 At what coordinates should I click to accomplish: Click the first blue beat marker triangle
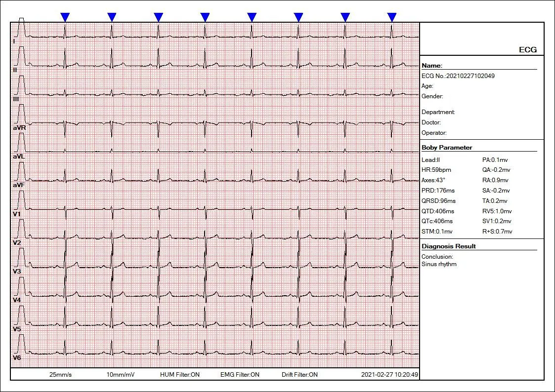(x=64, y=16)
